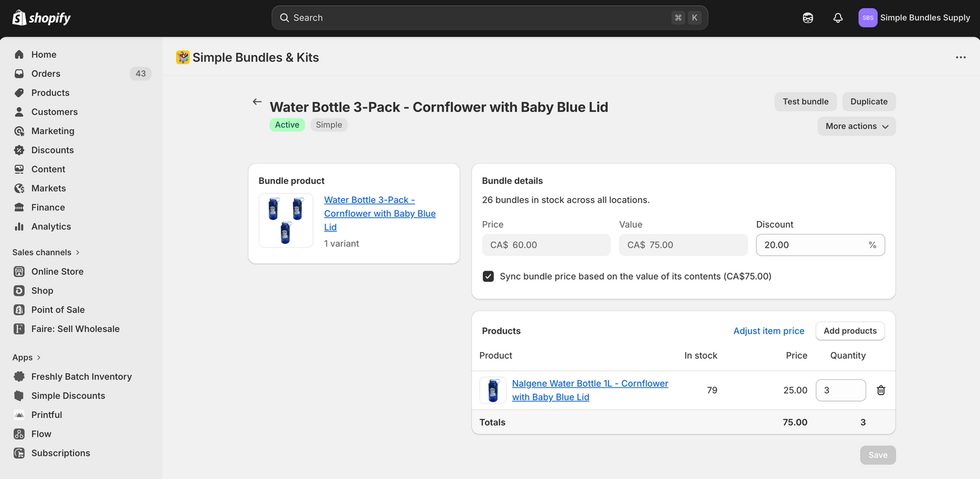This screenshot has height=479, width=980.
Task: Click the Home icon in sidebar
Action: coord(19,54)
